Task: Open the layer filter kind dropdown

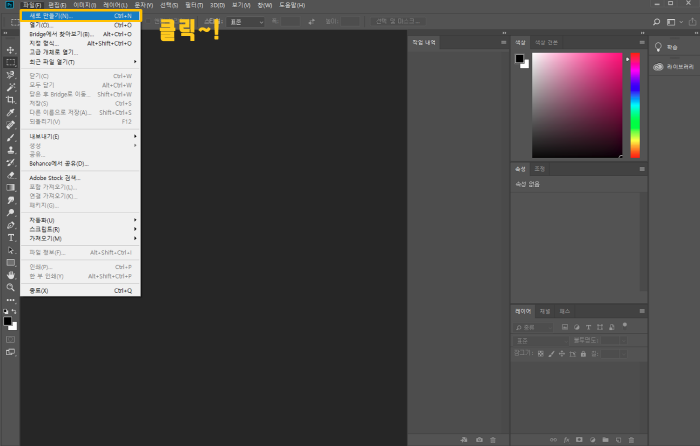Action: click(533, 327)
